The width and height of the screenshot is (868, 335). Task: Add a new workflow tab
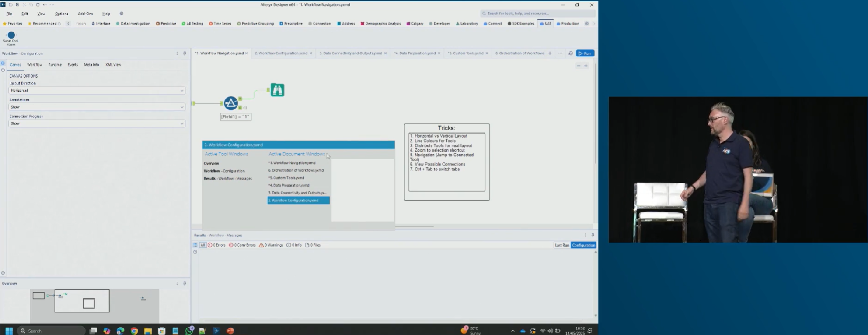click(550, 53)
